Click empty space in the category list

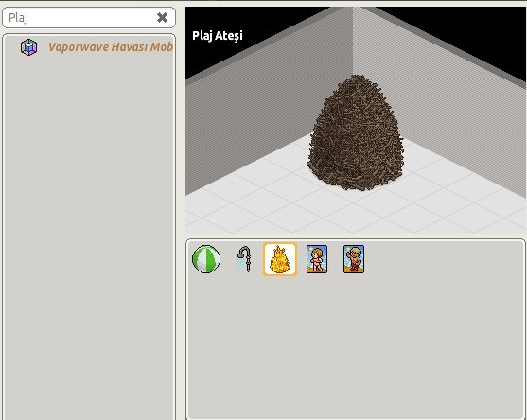pyautogui.click(x=89, y=236)
